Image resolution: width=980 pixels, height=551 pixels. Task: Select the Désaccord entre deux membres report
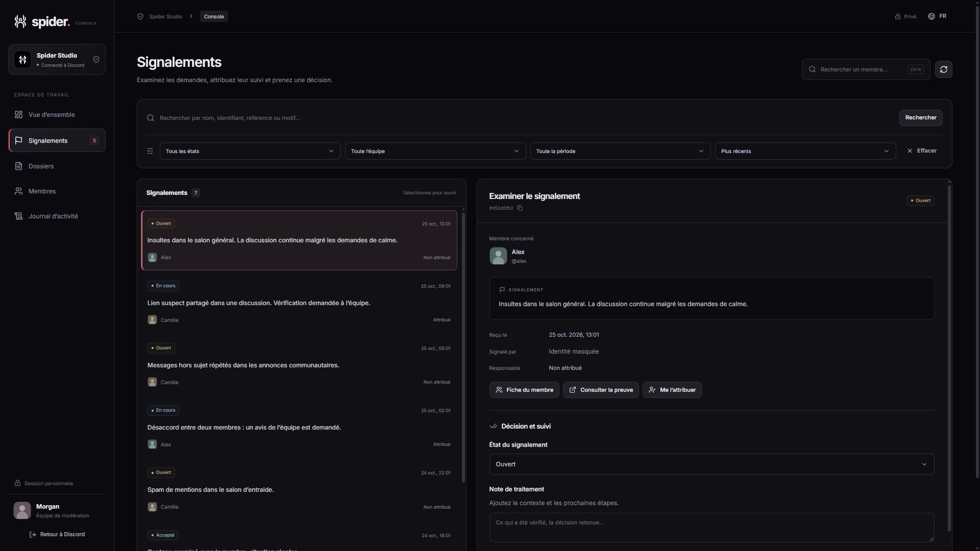tap(299, 428)
